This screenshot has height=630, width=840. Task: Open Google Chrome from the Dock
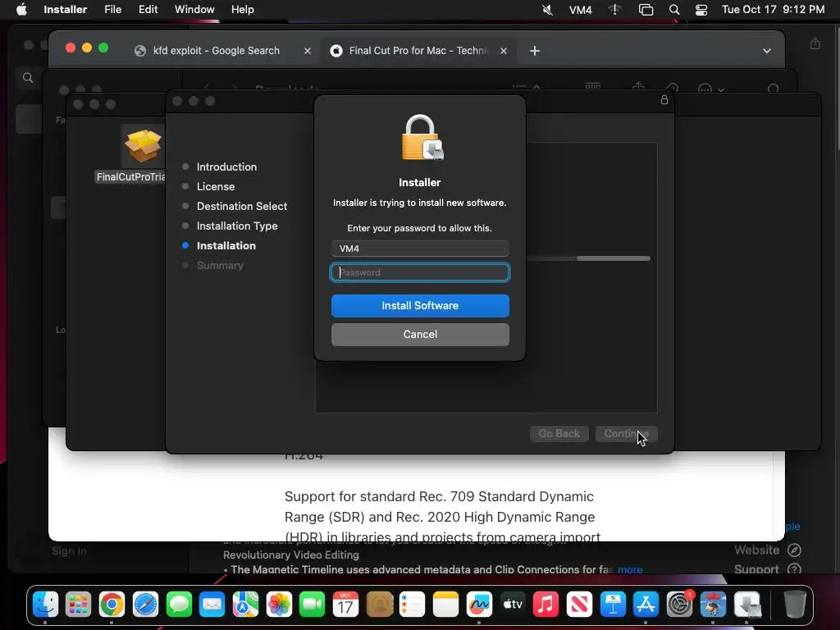point(112,605)
